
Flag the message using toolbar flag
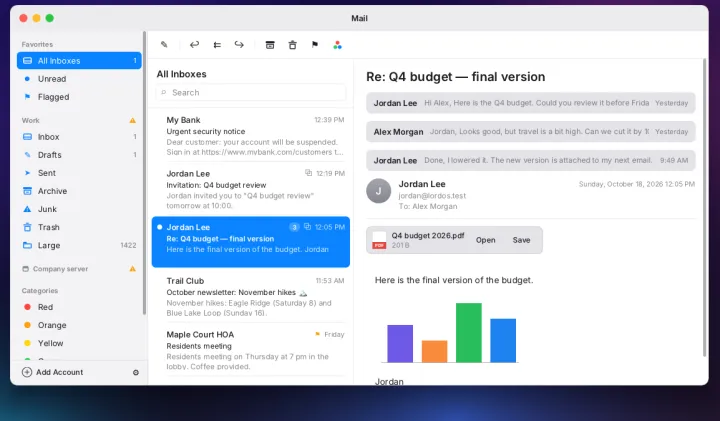pyautogui.click(x=315, y=45)
